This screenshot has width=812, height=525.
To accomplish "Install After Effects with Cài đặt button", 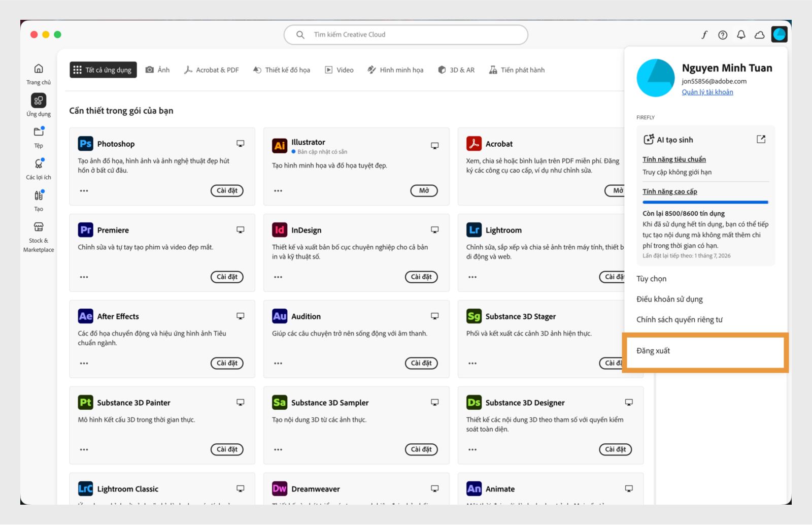I will coord(227,363).
